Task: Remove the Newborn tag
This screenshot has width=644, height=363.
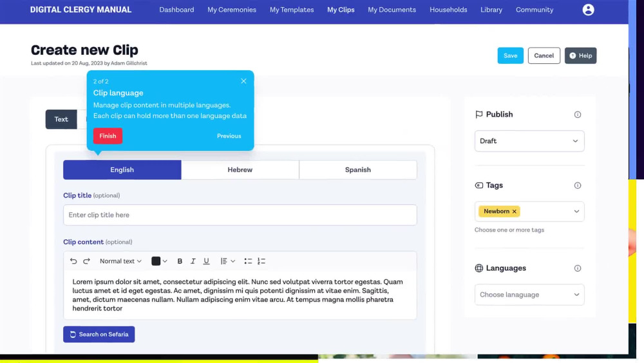Action: coord(514,211)
